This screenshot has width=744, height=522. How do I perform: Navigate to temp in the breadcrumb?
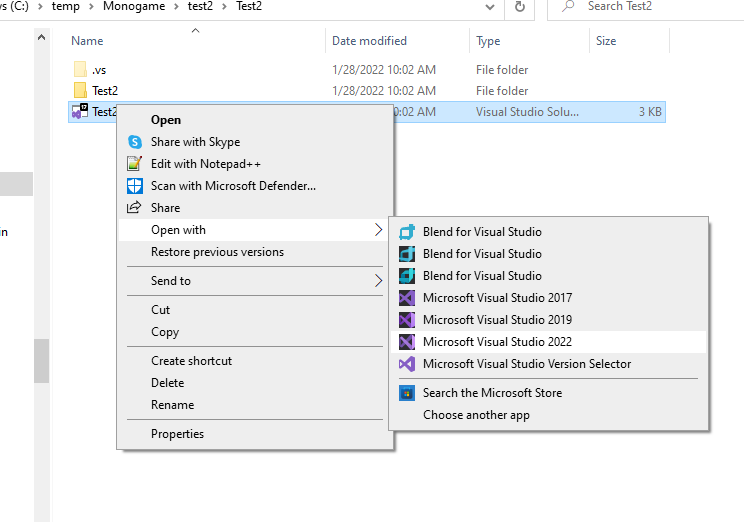click(65, 7)
